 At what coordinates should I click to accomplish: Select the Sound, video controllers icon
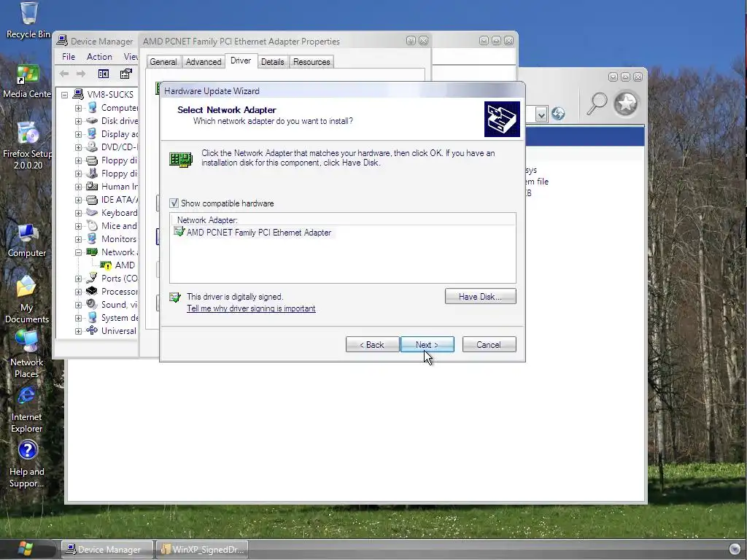click(91, 304)
